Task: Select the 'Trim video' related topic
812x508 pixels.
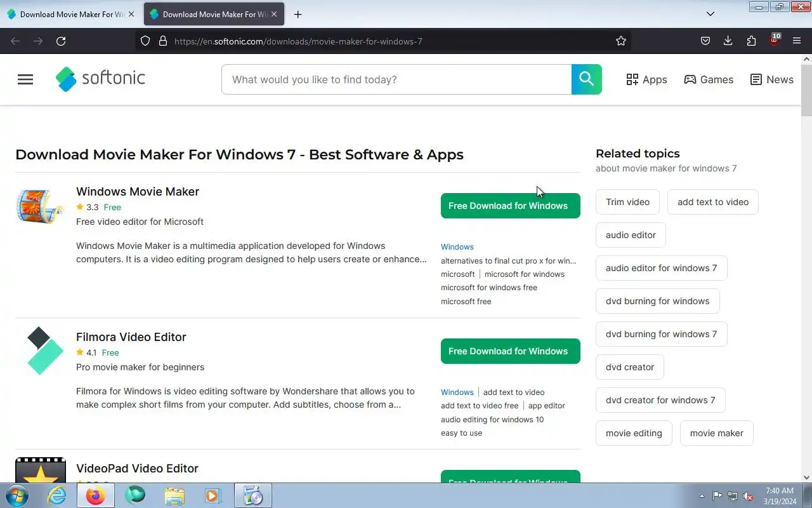Action: [x=627, y=202]
